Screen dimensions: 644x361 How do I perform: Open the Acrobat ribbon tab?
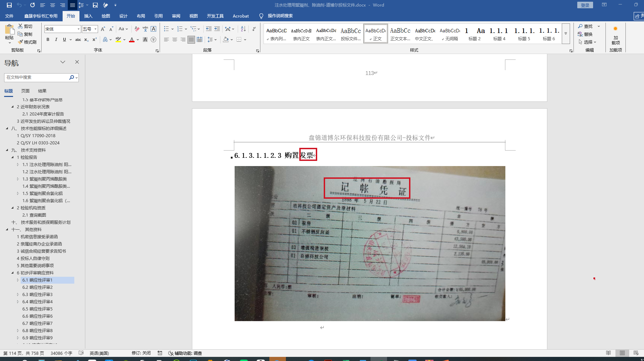241,16
